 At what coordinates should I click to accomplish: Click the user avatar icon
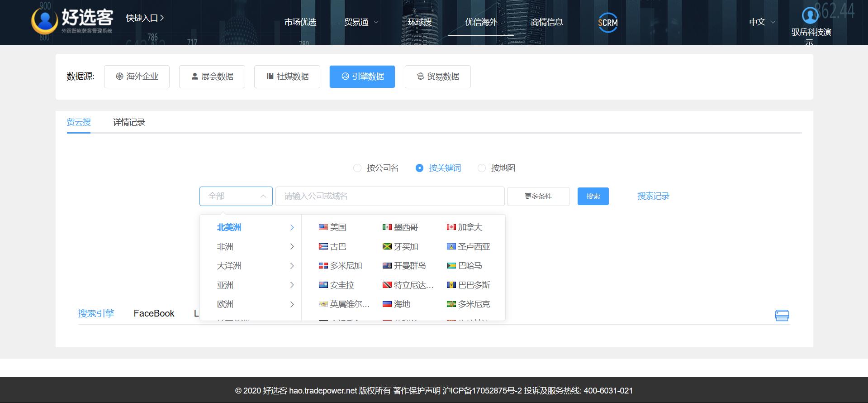tap(810, 15)
